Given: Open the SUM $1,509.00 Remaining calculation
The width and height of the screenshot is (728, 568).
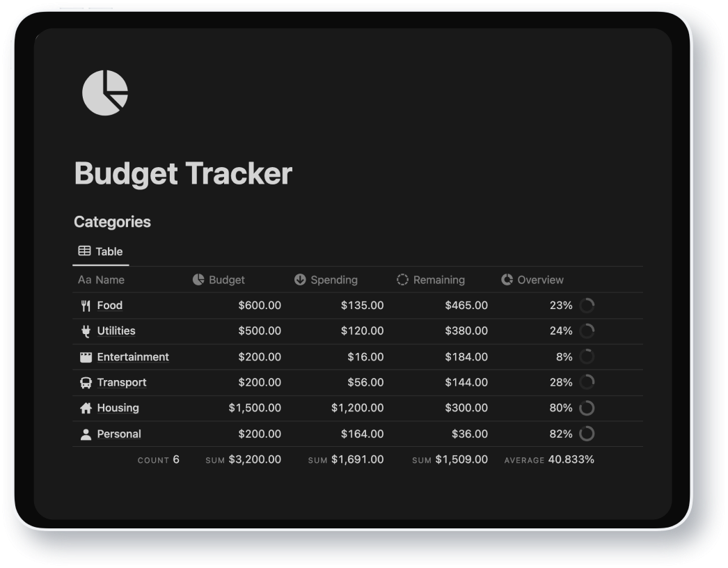Looking at the screenshot, I should click(450, 460).
